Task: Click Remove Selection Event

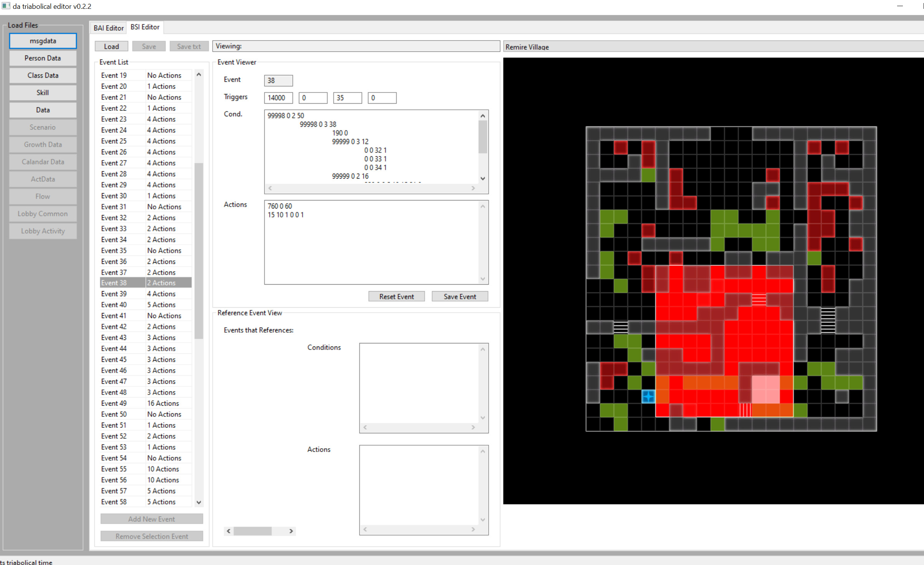Action: tap(151, 536)
